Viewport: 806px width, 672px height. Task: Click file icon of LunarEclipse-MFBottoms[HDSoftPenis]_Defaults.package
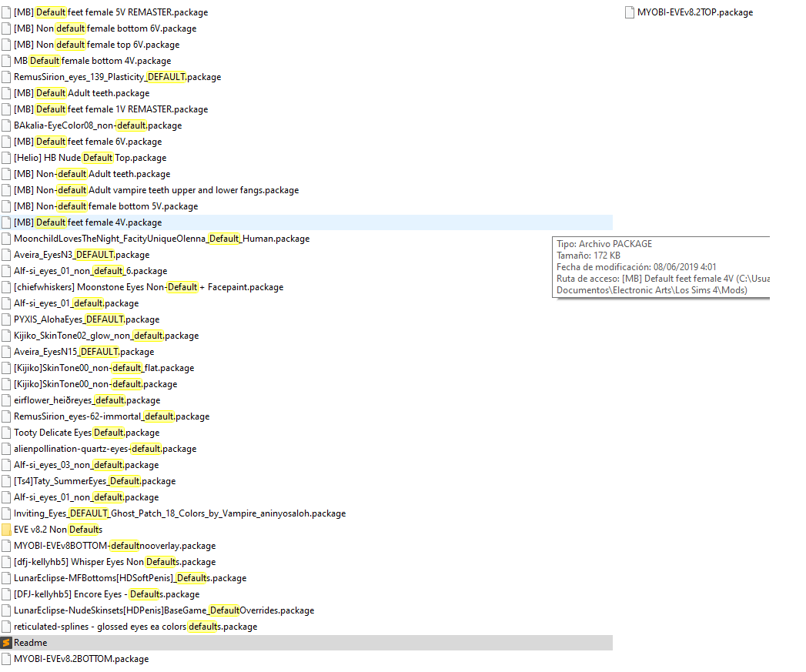pyautogui.click(x=6, y=578)
